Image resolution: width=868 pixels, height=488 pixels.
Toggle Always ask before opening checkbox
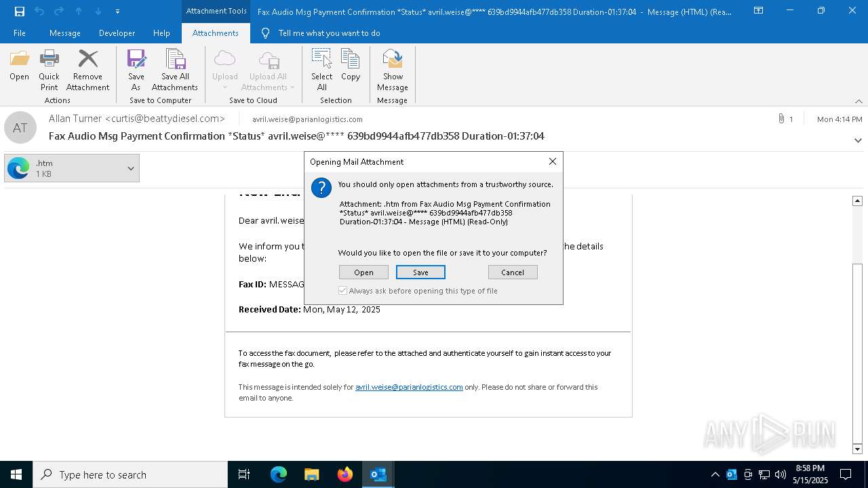343,291
